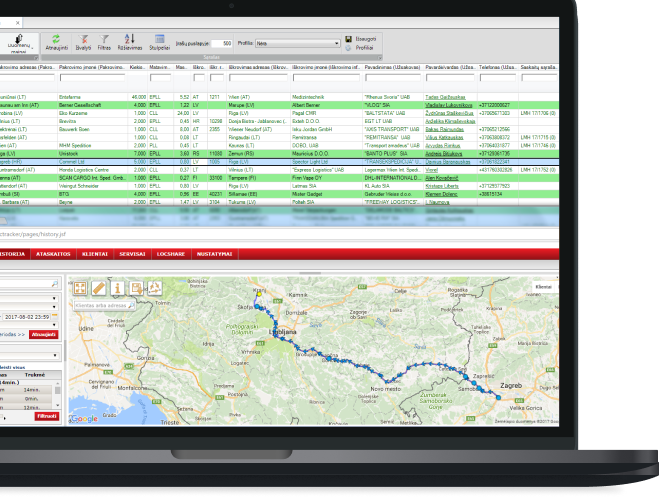This screenshot has height=498, width=660.
Task: Click the Klientai button on the map
Action: (543, 287)
